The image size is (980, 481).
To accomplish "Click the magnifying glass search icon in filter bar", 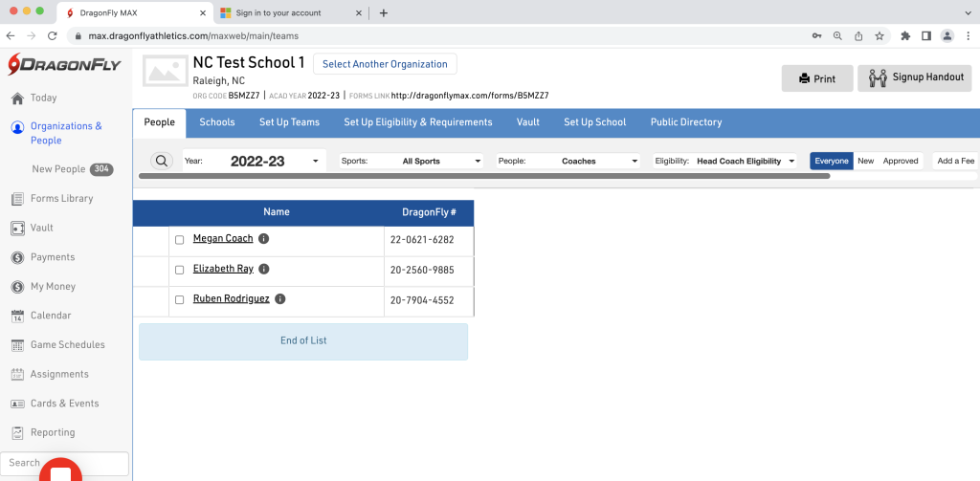I will coord(162,161).
